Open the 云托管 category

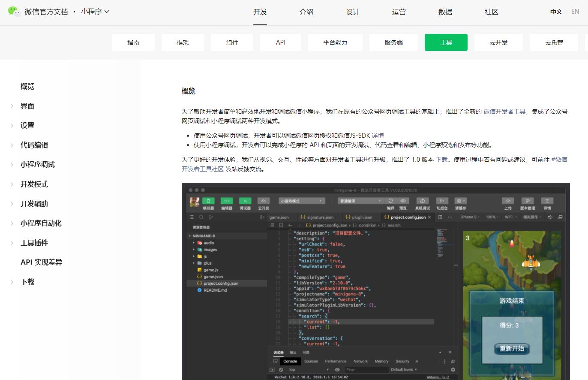[554, 42]
